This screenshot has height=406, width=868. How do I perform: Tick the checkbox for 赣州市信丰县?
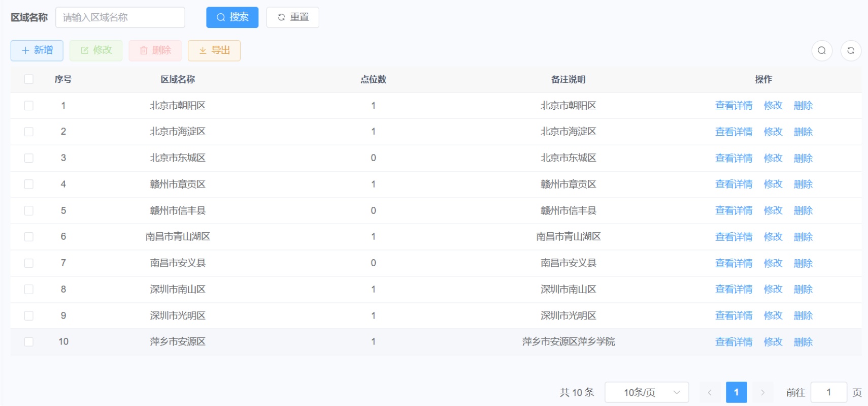point(29,210)
